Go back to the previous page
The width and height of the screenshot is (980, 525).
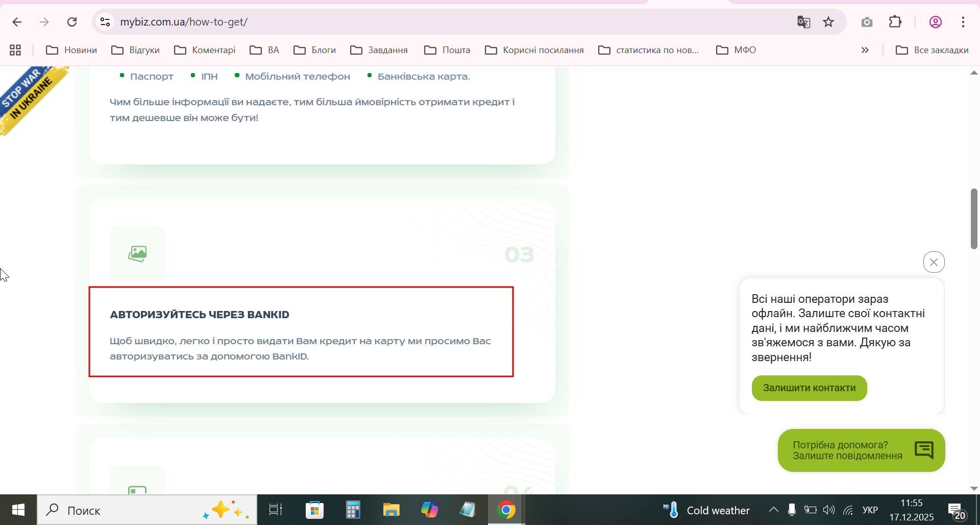[x=17, y=22]
